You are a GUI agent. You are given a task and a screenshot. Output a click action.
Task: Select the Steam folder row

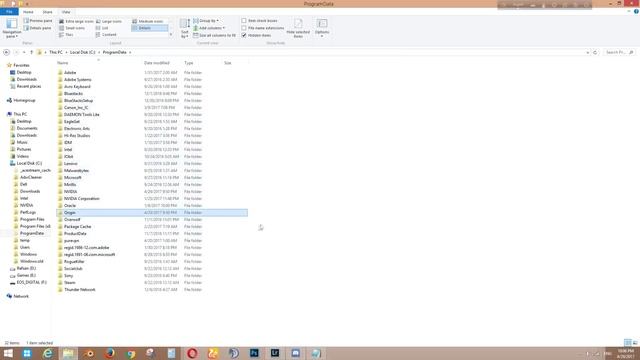tap(152, 282)
